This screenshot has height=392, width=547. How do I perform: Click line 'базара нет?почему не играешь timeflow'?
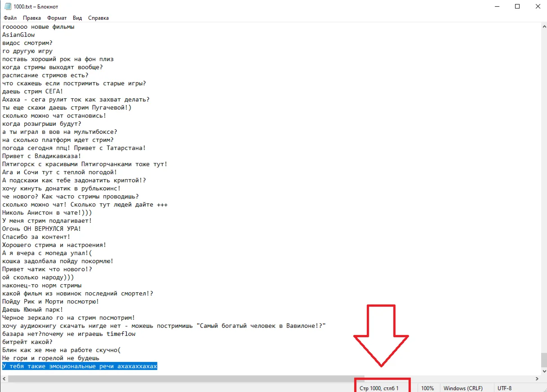point(69,334)
